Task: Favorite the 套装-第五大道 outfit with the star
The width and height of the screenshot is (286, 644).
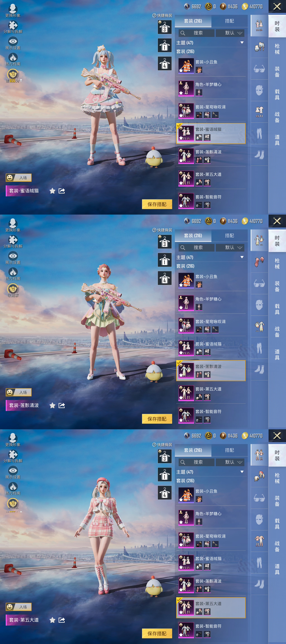Action: pos(52,620)
